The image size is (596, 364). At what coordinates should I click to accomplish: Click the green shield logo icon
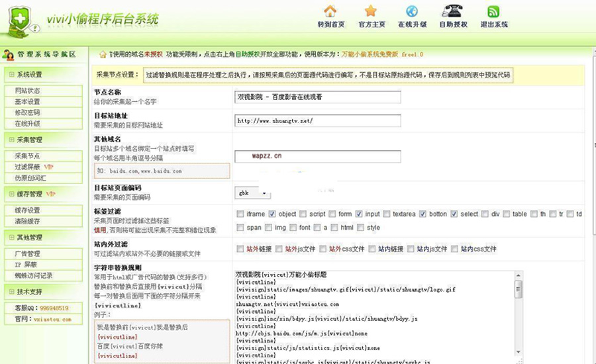(20, 21)
